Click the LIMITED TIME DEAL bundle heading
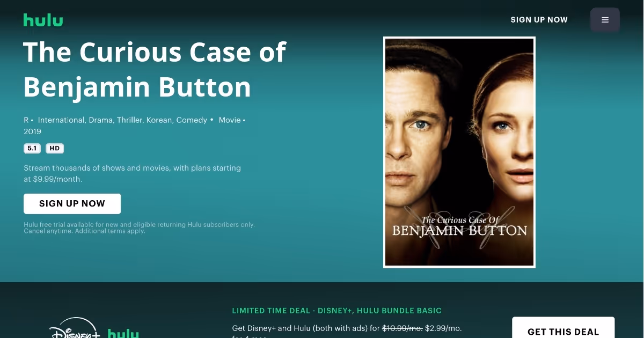 pos(337,311)
